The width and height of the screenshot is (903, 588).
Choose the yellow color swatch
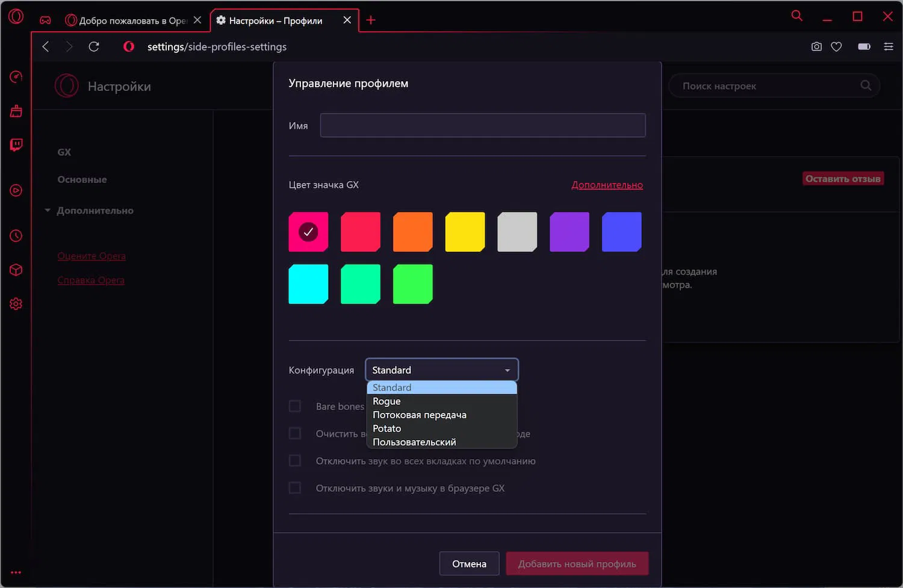point(465,232)
